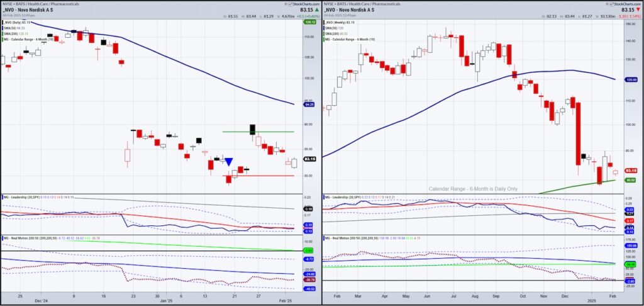The width and height of the screenshot is (644, 306).
Task: Click the green calendar range high line on daily chart
Action: [258, 132]
